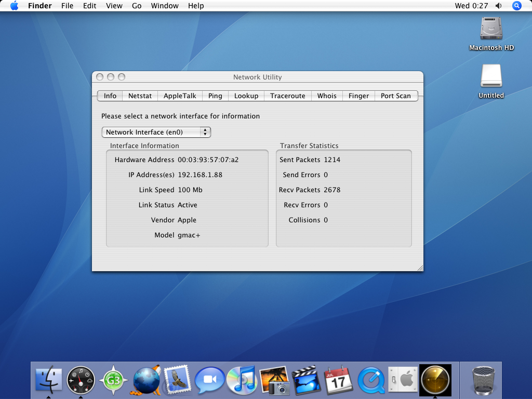Click the Recv Packets value 2678

tap(332, 190)
